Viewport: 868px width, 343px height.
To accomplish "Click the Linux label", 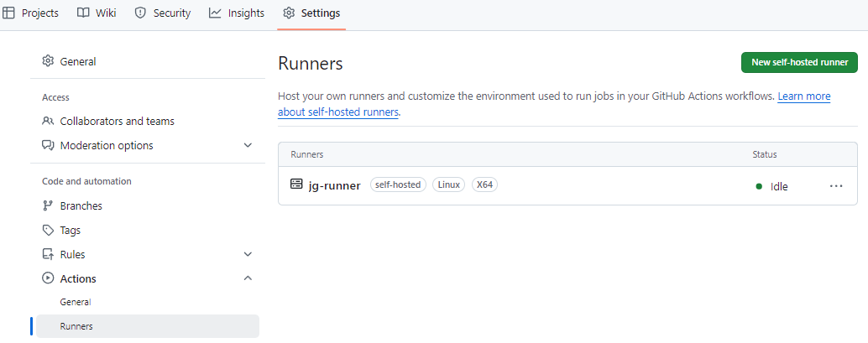I will pos(449,184).
